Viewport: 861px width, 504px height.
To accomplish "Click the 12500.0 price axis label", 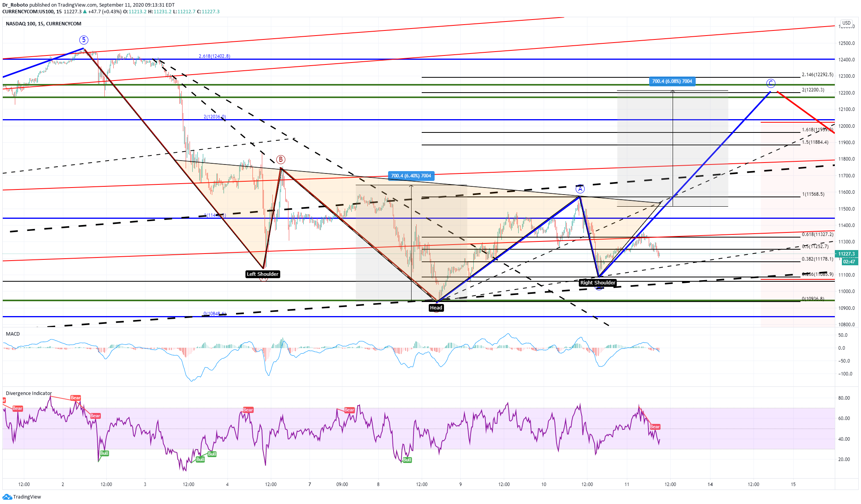I will (847, 43).
